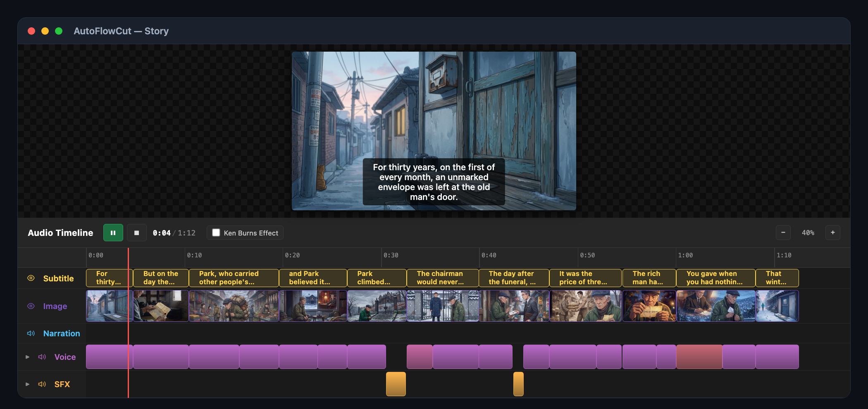Toggle Image track visibility eye icon
Screen dimensions: 868x409
coord(31,306)
